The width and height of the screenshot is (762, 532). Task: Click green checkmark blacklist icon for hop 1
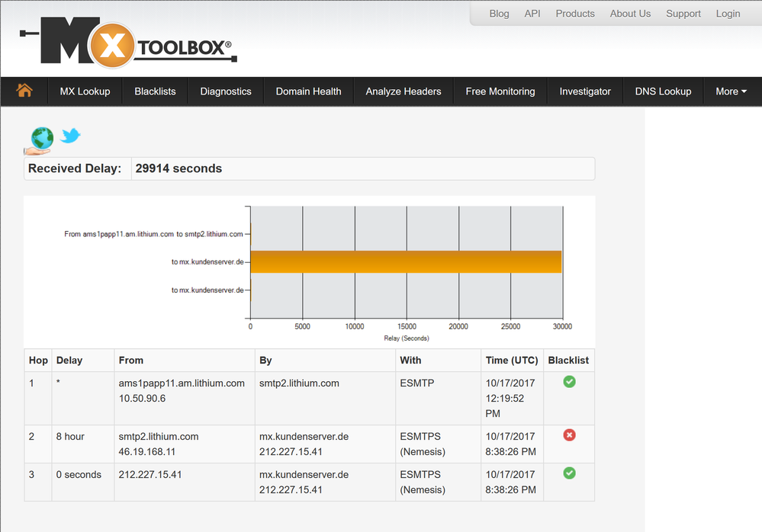pos(569,382)
